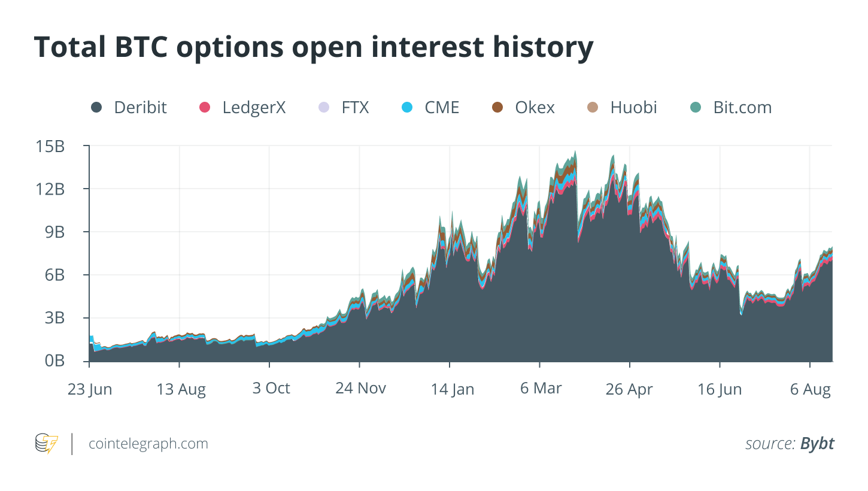Viewport: 868px width, 491px height.
Task: Click the chart title text
Action: point(314,48)
